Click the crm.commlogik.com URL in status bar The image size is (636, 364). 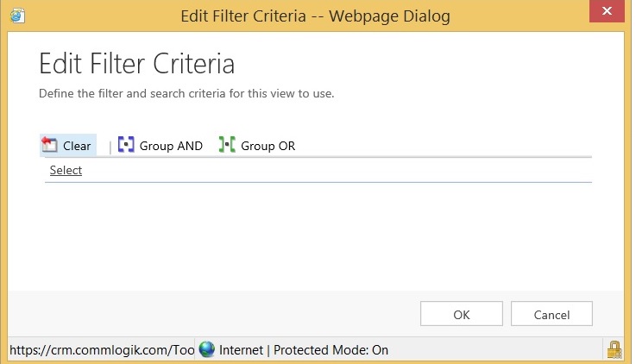click(x=101, y=350)
